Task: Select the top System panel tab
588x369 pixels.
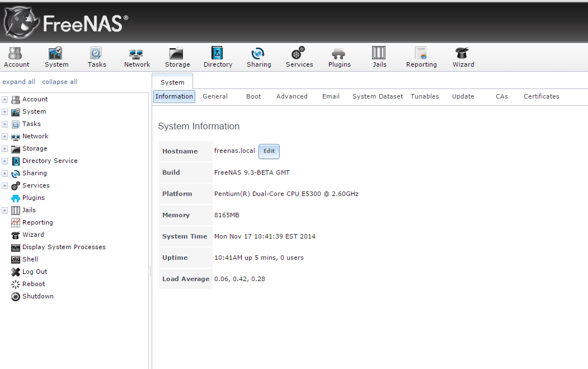Action: point(172,82)
